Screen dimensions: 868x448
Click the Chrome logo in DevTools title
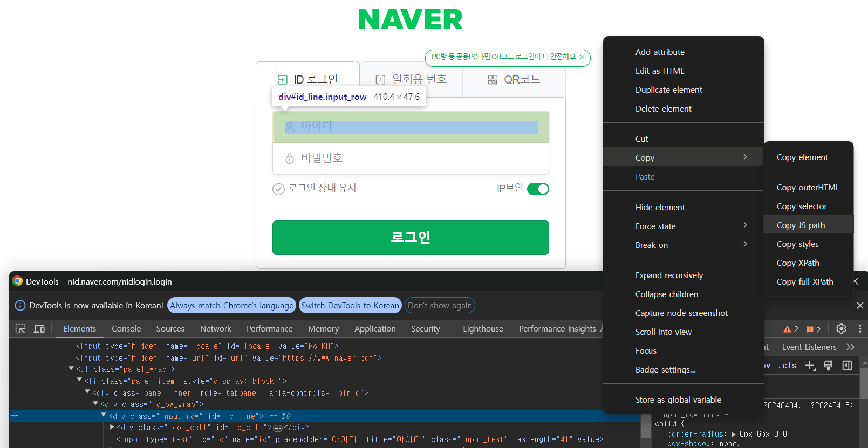(x=17, y=281)
